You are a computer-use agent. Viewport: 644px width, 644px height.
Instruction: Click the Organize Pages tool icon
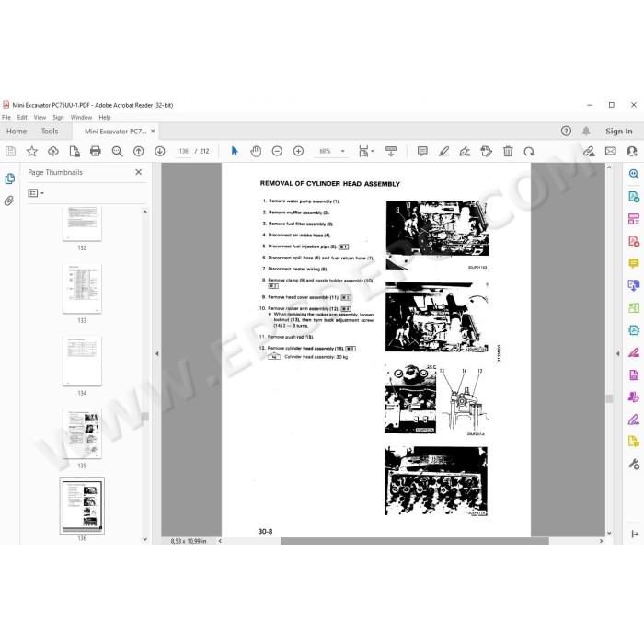pyautogui.click(x=634, y=219)
